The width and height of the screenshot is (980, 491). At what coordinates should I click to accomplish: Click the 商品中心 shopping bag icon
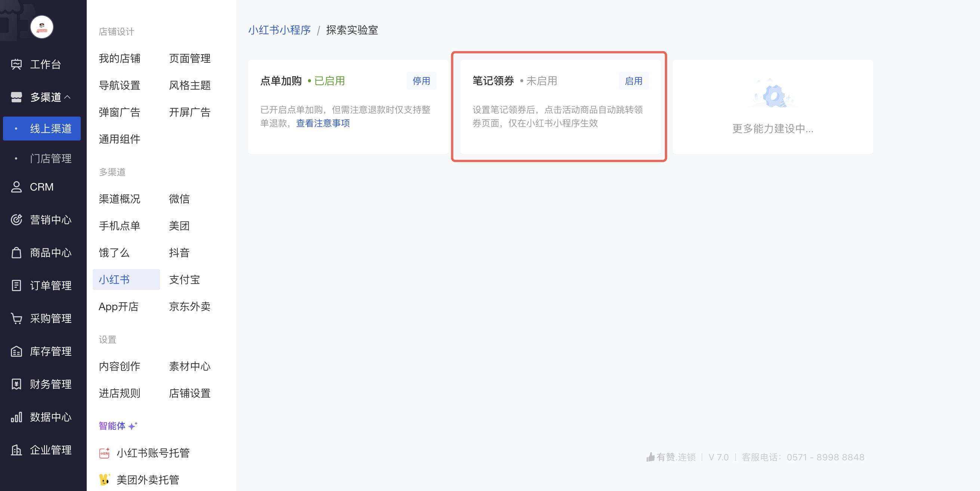[16, 253]
